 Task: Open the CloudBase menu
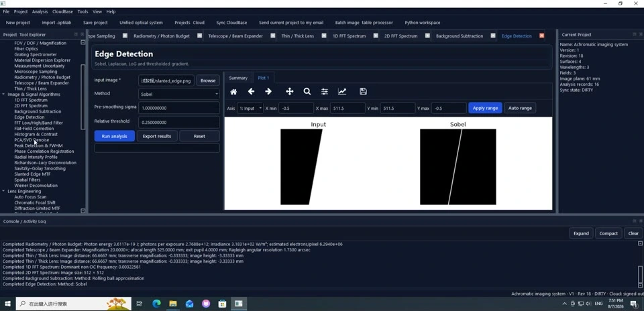pos(63,11)
